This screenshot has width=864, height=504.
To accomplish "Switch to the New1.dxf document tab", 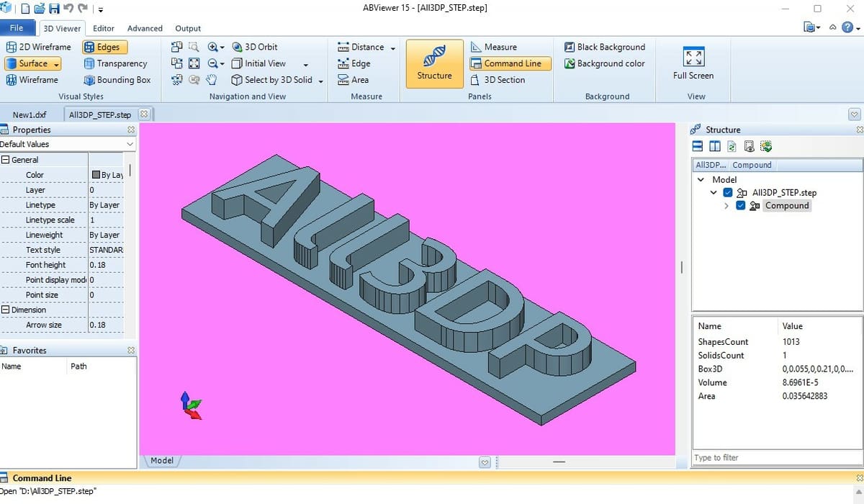I will point(29,114).
